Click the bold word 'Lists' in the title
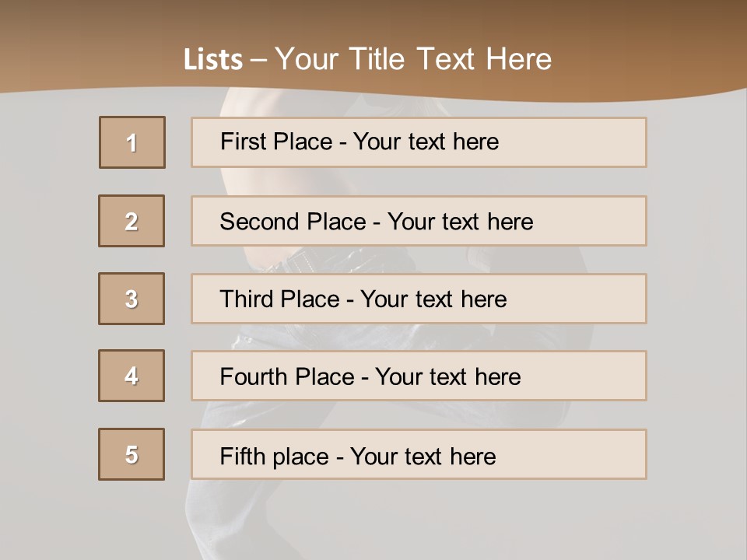Screen dimensions: 747x560 pyautogui.click(x=213, y=60)
